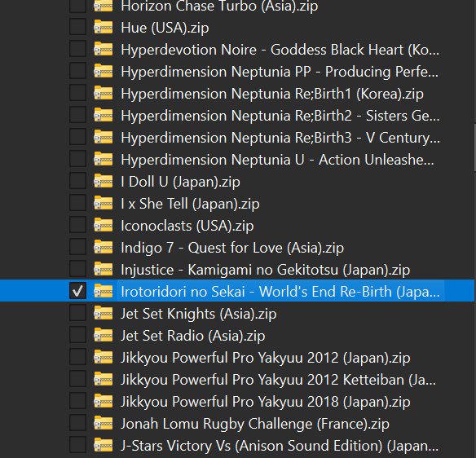The image size is (476, 458).
Task: Select Neptunia Re;Birth3 - V Century file name
Action: click(x=280, y=138)
